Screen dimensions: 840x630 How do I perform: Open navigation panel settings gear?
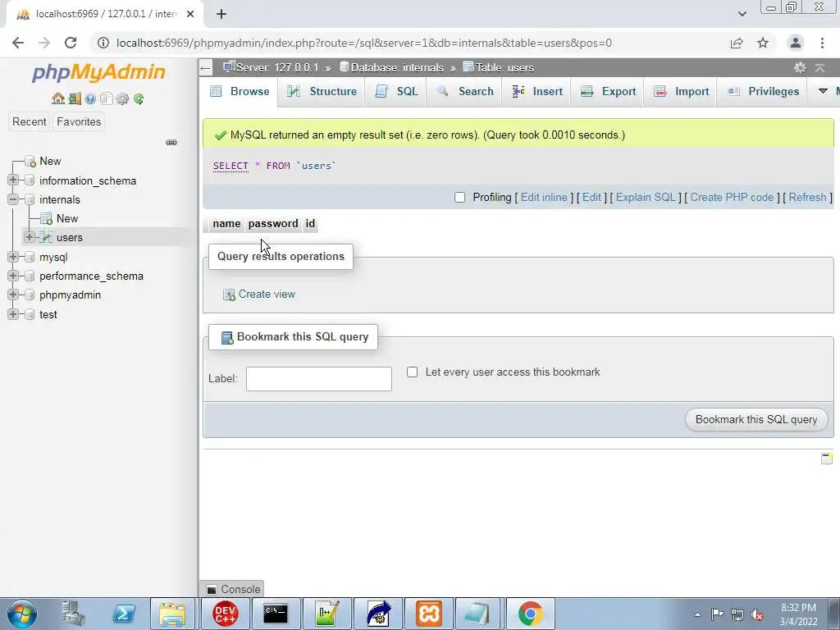[122, 98]
